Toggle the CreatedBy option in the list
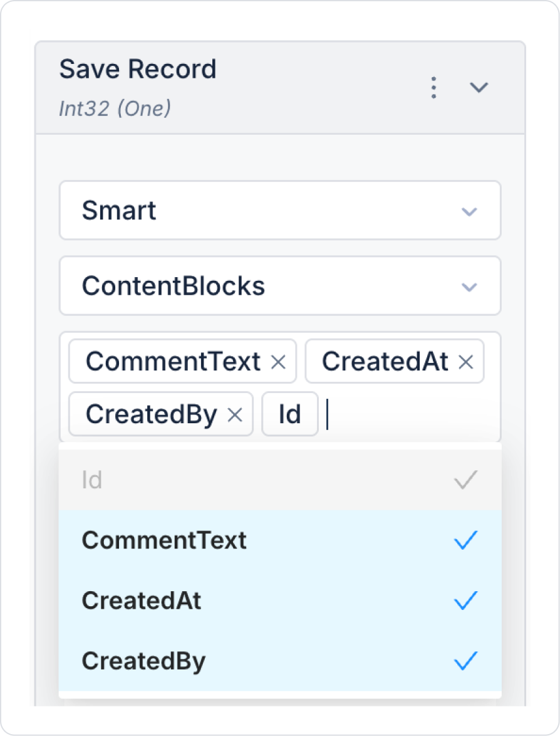This screenshot has width=560, height=736. (x=143, y=661)
